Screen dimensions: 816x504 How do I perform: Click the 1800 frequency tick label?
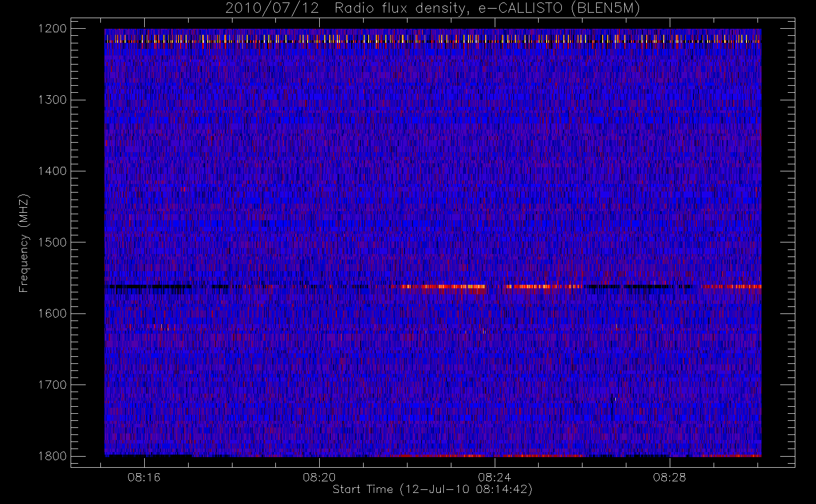click(x=52, y=456)
